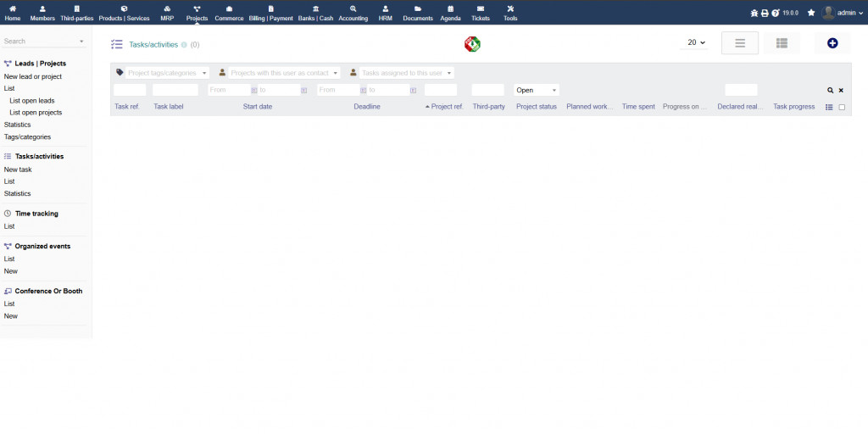Open the Agenda module
This screenshot has height=434, width=868.
[x=451, y=13]
